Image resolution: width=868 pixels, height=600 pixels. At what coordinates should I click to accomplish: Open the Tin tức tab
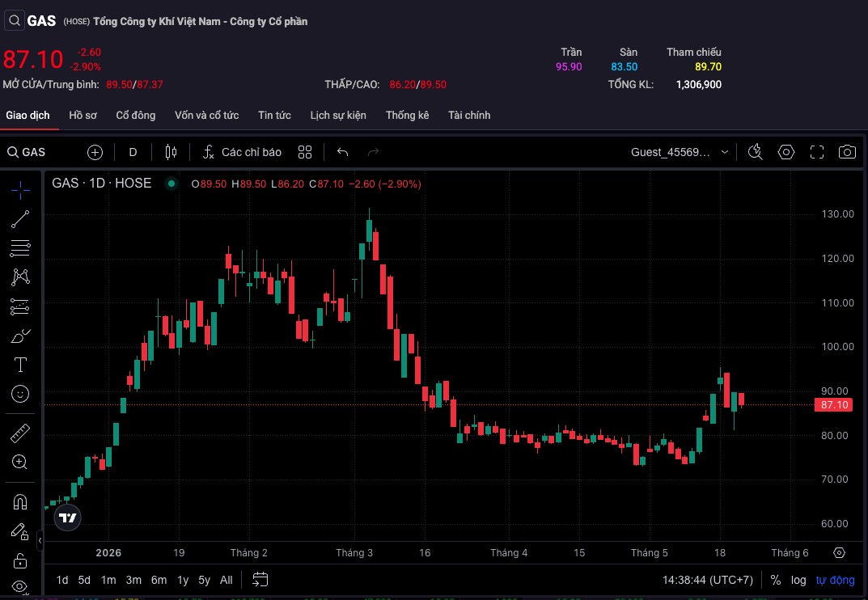[x=274, y=115]
